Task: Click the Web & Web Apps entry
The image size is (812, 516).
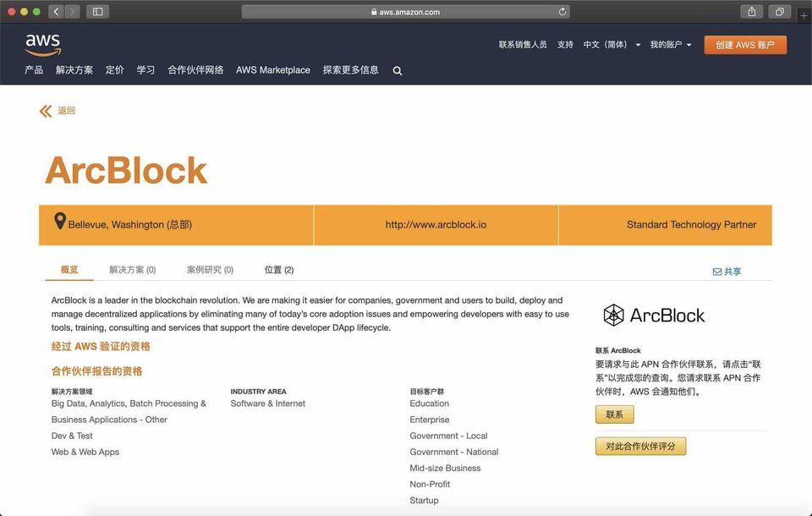Action: click(85, 452)
